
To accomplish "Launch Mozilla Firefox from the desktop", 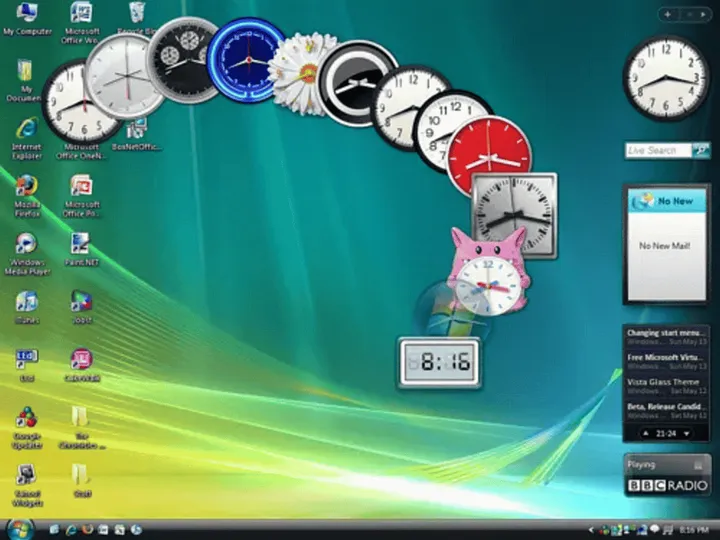I will click(27, 187).
